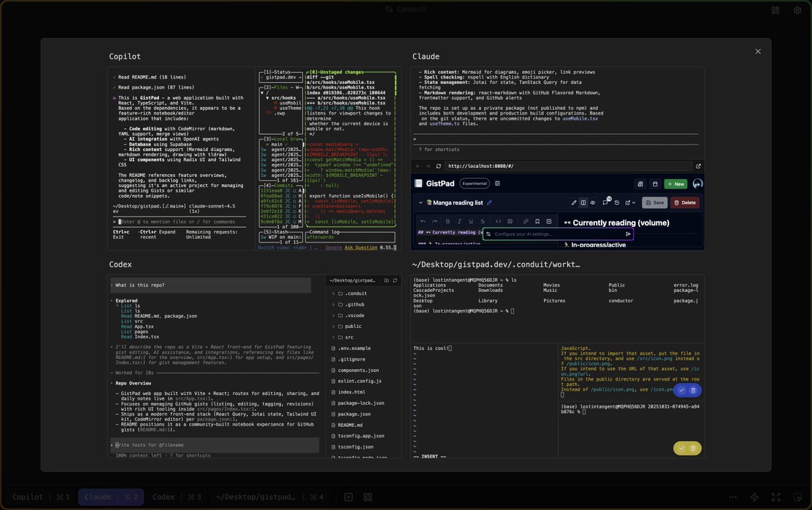Image resolution: width=812 pixels, height=510 pixels.
Task: Click the blockquote icon in the editor toolbar
Action: (x=510, y=221)
